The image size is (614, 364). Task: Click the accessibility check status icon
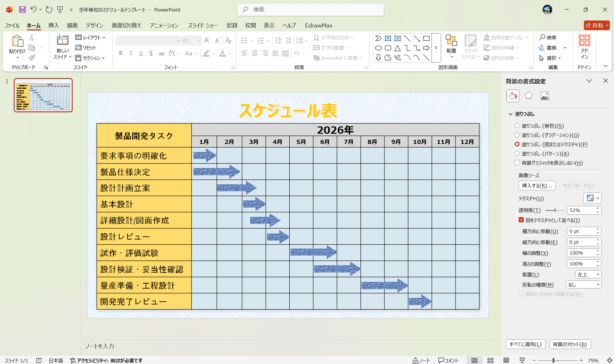[72, 360]
